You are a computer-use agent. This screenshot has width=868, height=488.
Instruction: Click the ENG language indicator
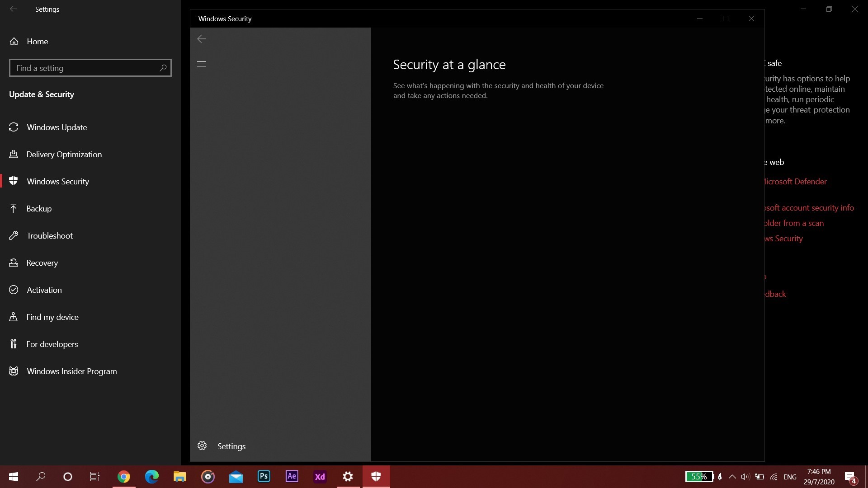click(790, 477)
